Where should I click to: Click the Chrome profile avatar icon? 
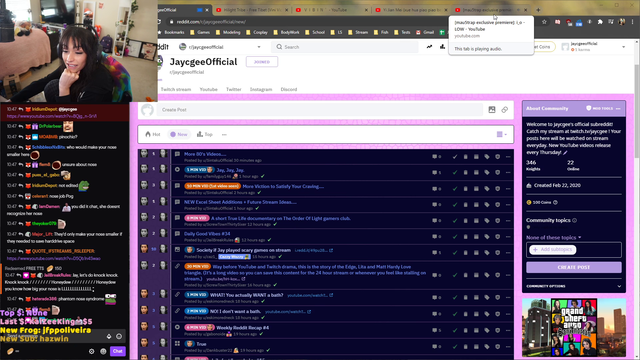point(622,22)
